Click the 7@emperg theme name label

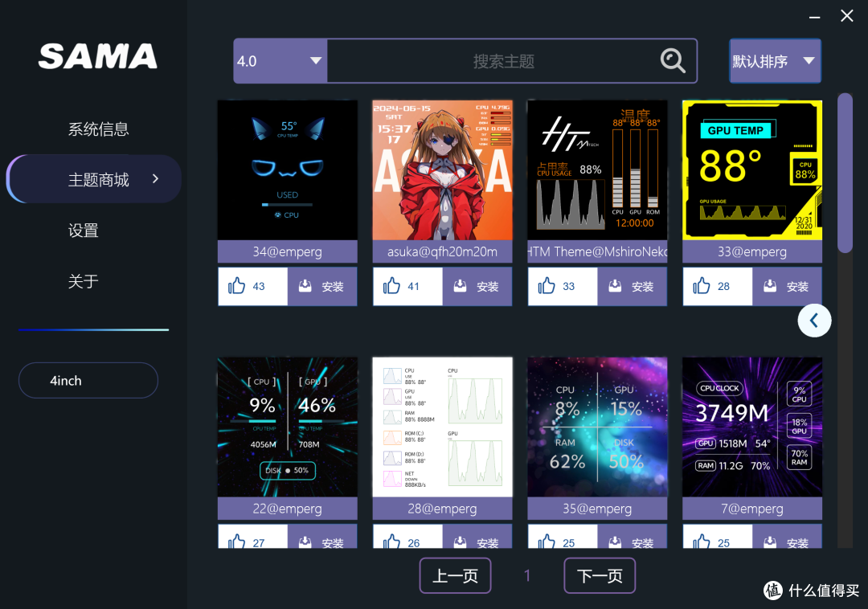click(x=752, y=509)
